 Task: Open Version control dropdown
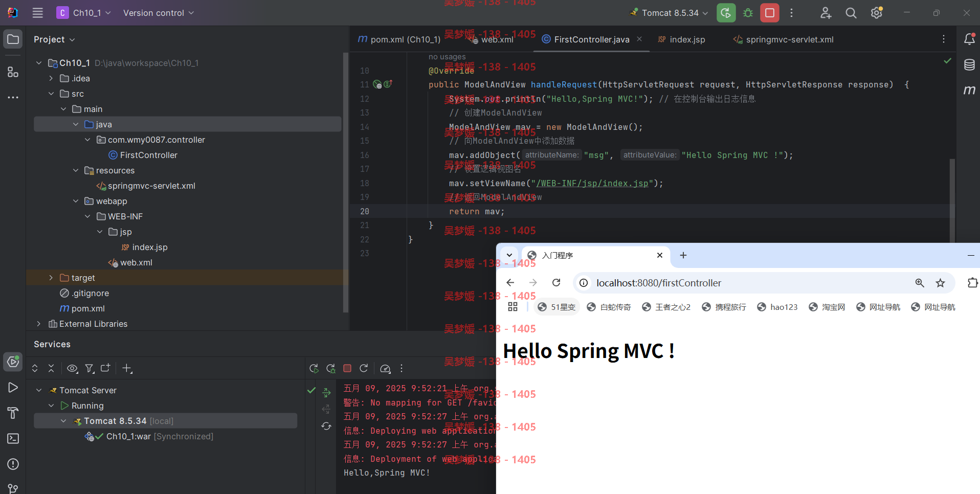click(x=159, y=13)
